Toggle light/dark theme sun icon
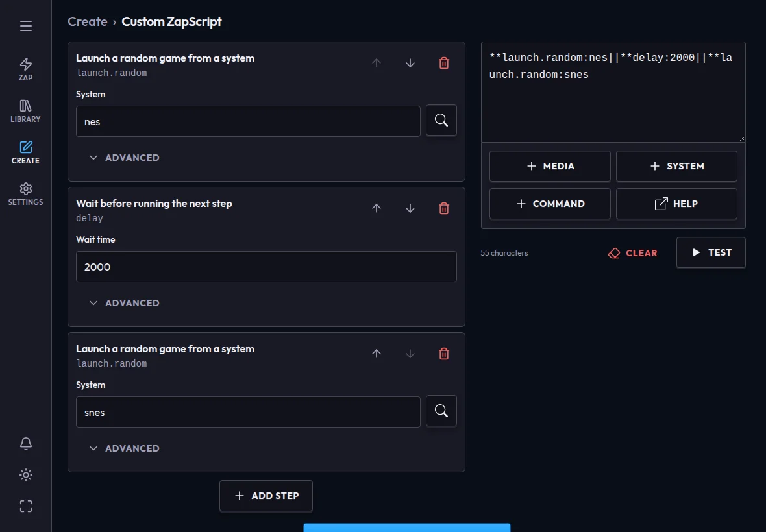Screen dimensions: 766x532 click(x=26, y=475)
